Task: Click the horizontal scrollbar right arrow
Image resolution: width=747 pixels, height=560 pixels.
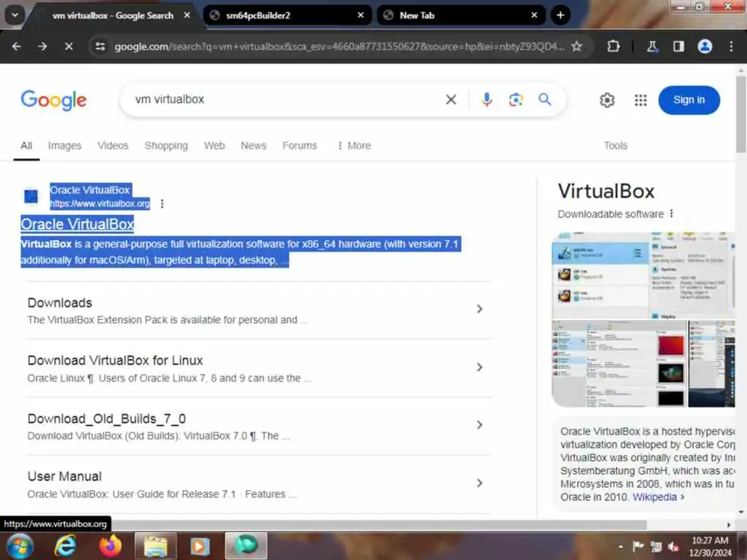Action: [x=729, y=525]
